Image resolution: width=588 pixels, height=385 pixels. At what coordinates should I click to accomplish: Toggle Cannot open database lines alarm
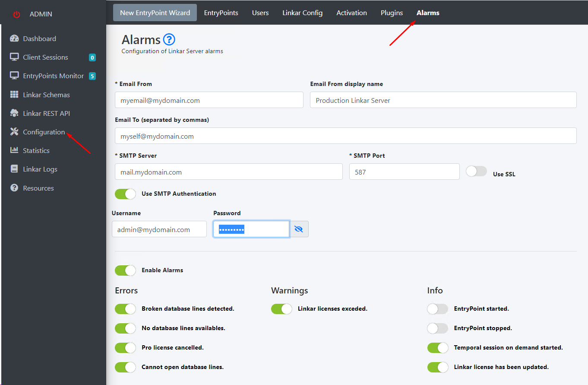coord(126,367)
